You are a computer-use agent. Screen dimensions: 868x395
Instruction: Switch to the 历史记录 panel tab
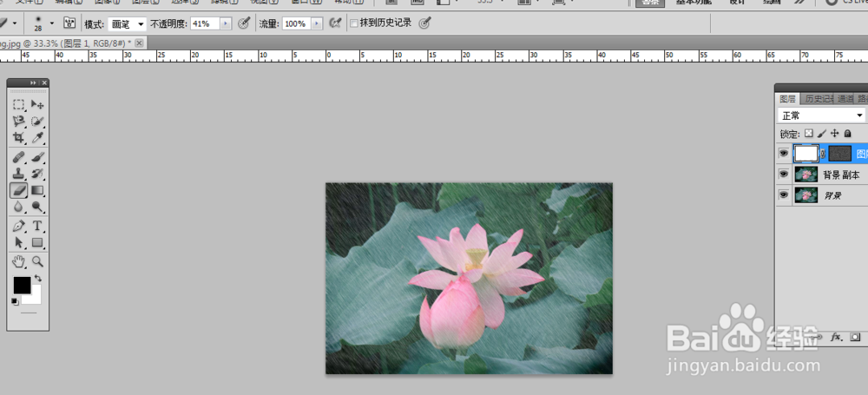pyautogui.click(x=819, y=99)
